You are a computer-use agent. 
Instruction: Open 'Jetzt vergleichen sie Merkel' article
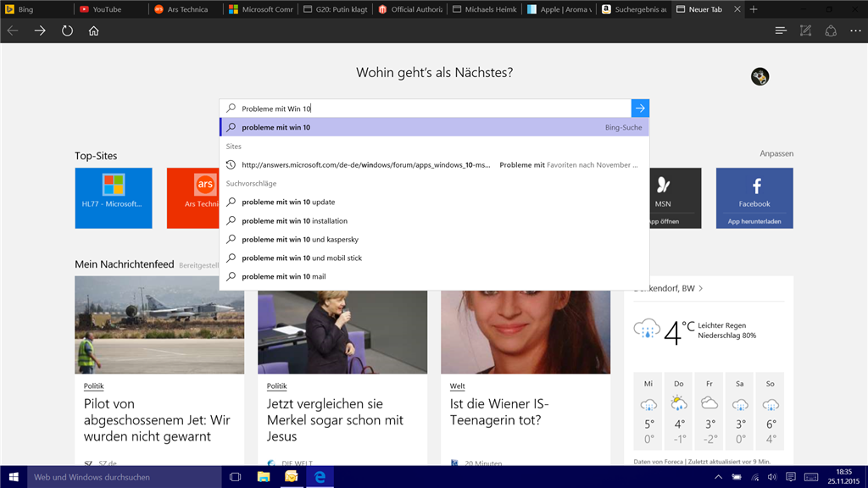(335, 420)
